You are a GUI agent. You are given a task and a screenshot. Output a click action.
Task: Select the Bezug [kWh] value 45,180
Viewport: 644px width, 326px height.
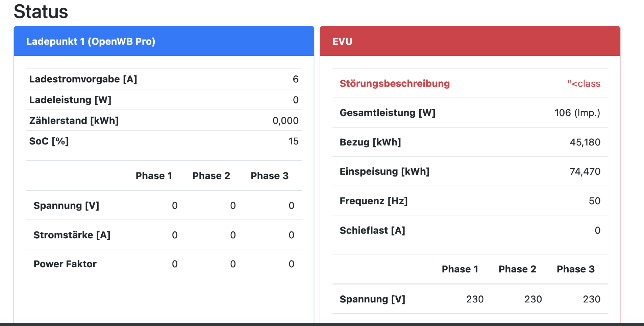coord(585,142)
